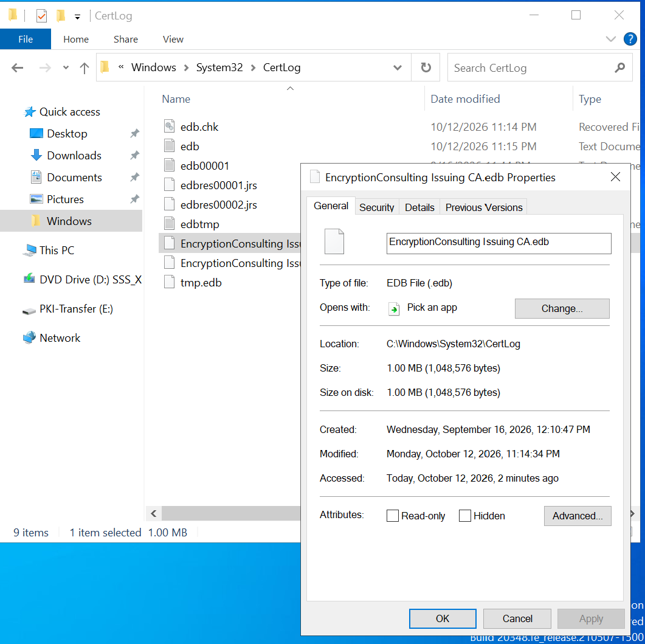The image size is (645, 644).
Task: Sort by Name column header
Action: (176, 99)
